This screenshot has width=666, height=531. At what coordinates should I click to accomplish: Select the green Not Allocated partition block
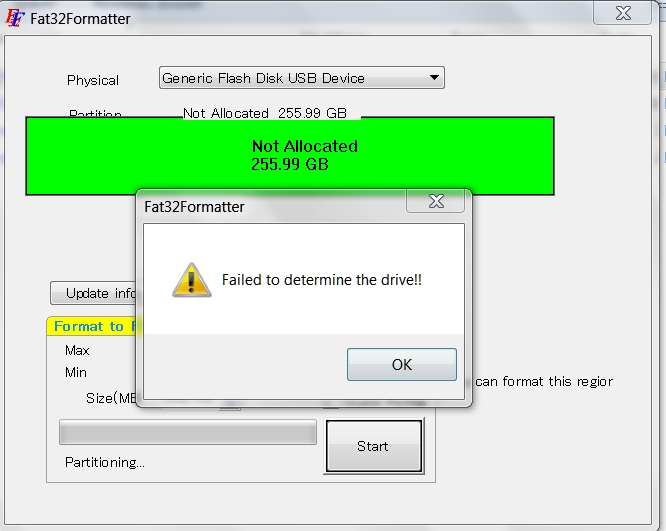tap(290, 156)
